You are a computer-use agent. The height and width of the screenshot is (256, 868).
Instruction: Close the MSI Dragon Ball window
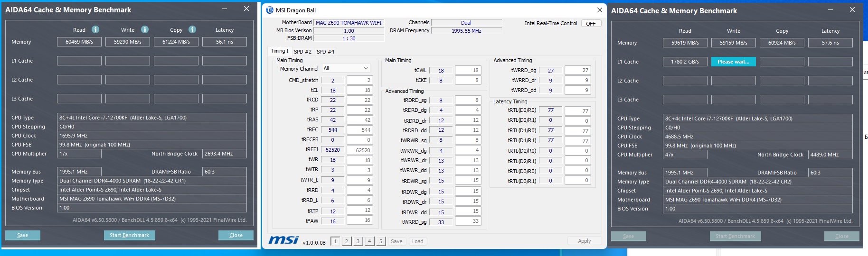[x=599, y=10]
